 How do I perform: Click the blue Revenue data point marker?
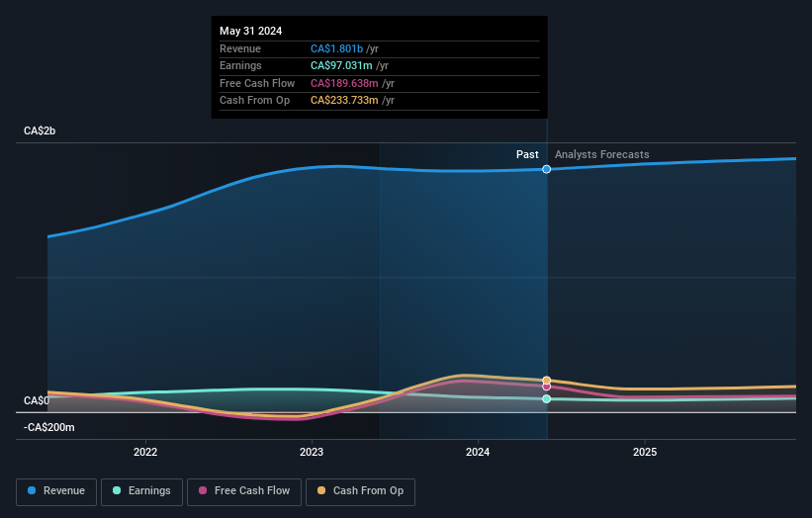546,169
